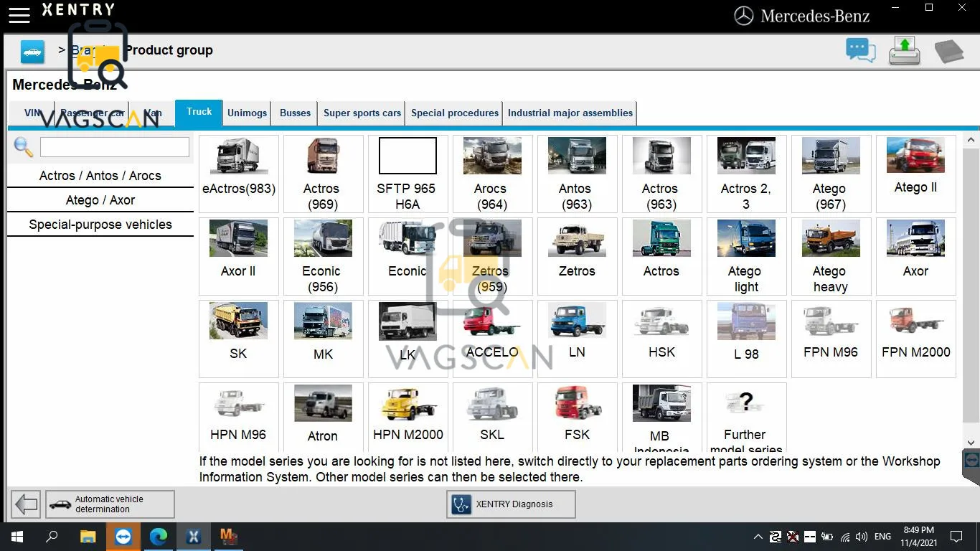Select the Truck tab
This screenshot has width=980, height=551.
point(199,112)
